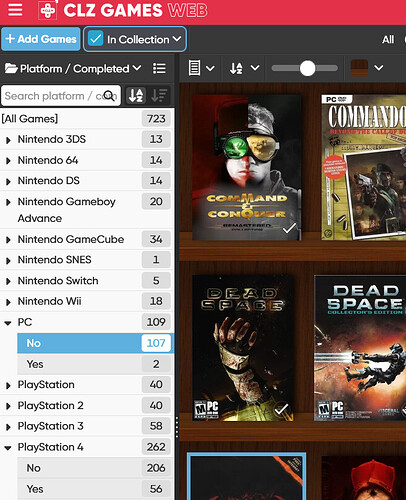
Task: Click the All filter link
Action: 388,40
